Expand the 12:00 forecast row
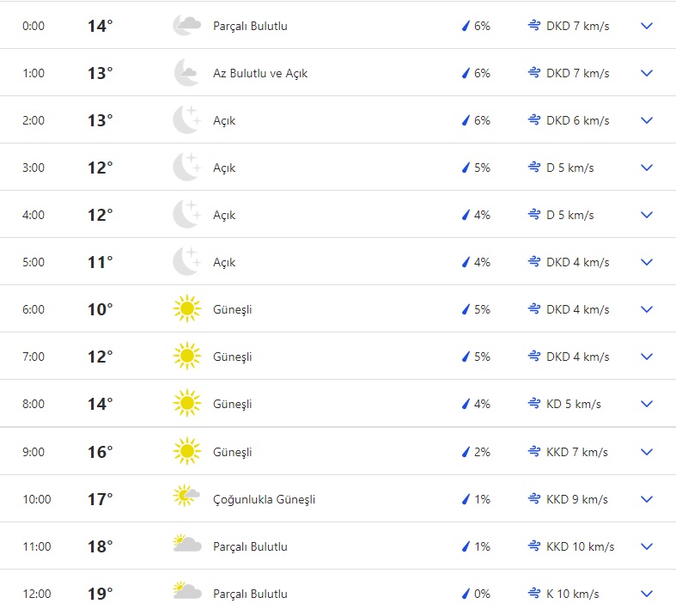Viewport: 676px width, 616px height. point(647,594)
